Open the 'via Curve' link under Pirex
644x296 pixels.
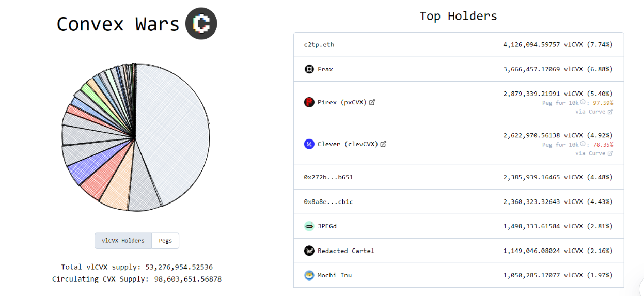point(594,112)
